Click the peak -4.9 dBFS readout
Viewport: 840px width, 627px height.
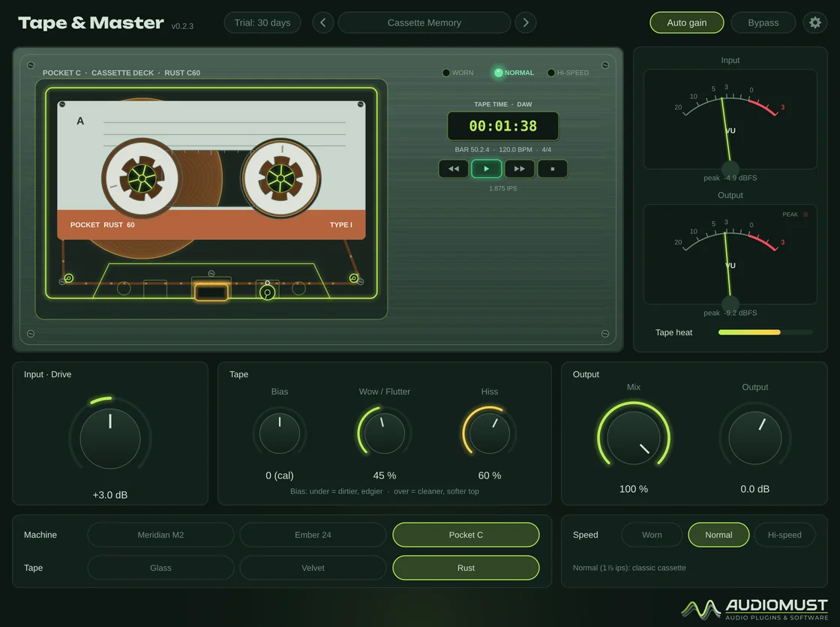click(730, 178)
